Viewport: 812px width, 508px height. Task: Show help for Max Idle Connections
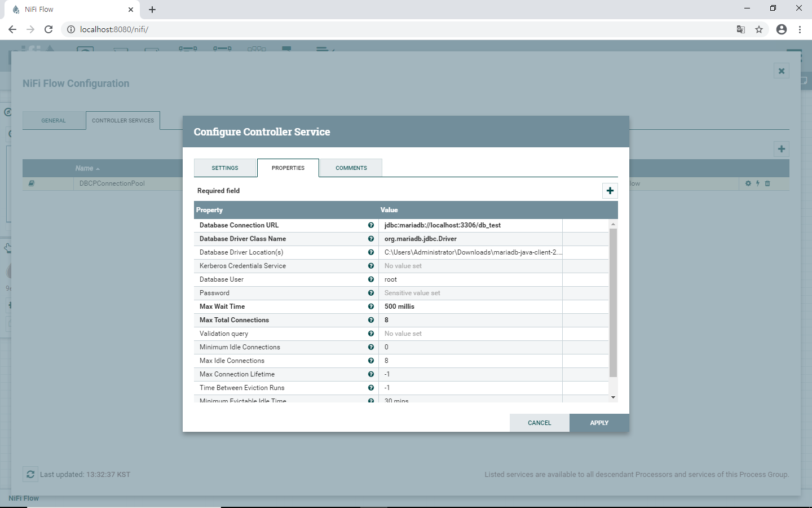pyautogui.click(x=371, y=361)
